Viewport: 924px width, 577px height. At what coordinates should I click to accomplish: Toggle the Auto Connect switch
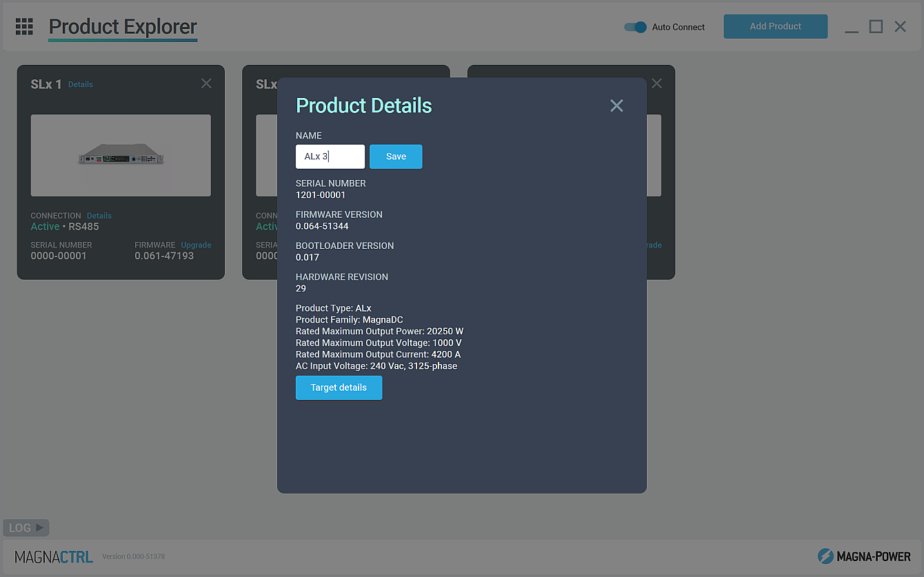click(635, 27)
